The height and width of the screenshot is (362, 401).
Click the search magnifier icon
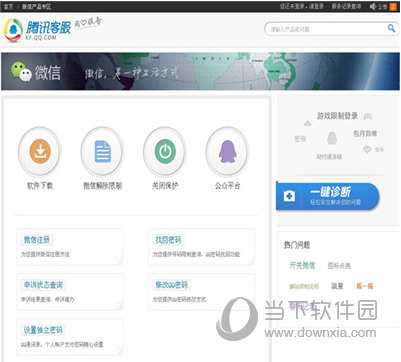pyautogui.click(x=391, y=28)
